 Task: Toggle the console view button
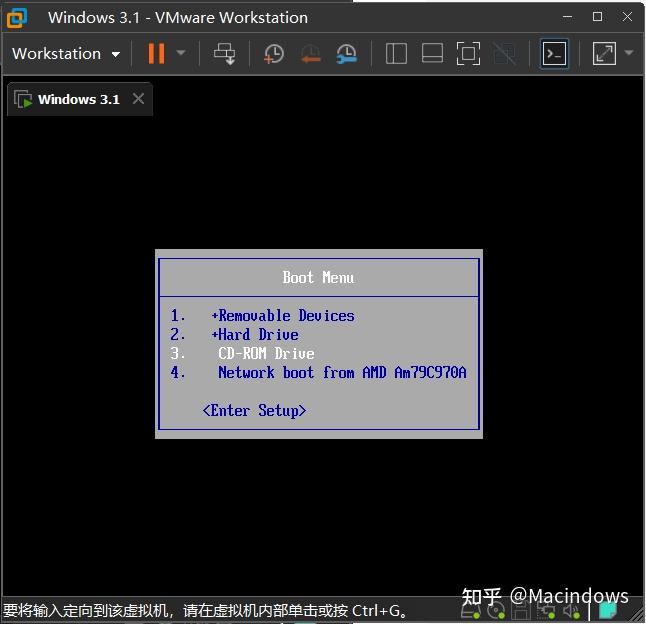554,54
